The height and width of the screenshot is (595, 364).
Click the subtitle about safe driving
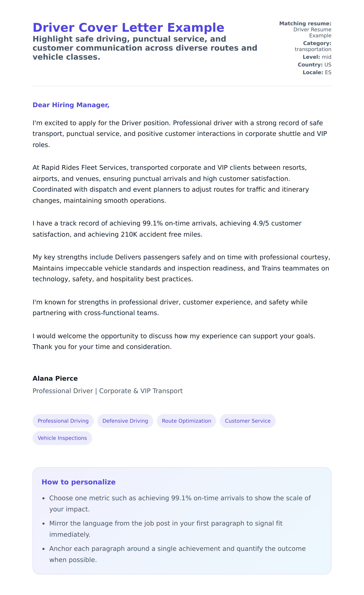[145, 48]
